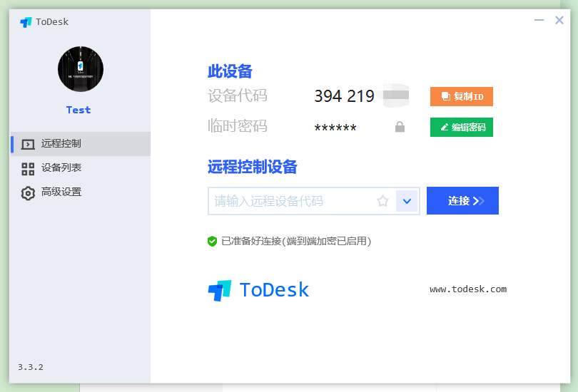Toggle the lock icon beside temporary password
This screenshot has width=578, height=392.
pyautogui.click(x=400, y=127)
